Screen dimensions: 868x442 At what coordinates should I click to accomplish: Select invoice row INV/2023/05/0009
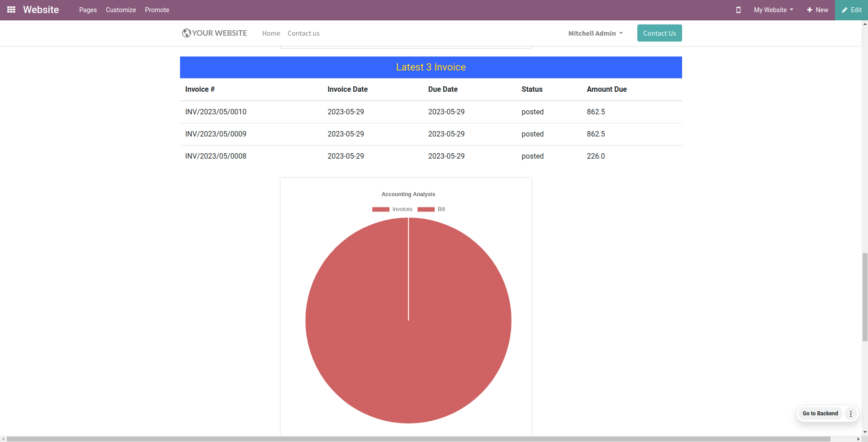point(431,134)
